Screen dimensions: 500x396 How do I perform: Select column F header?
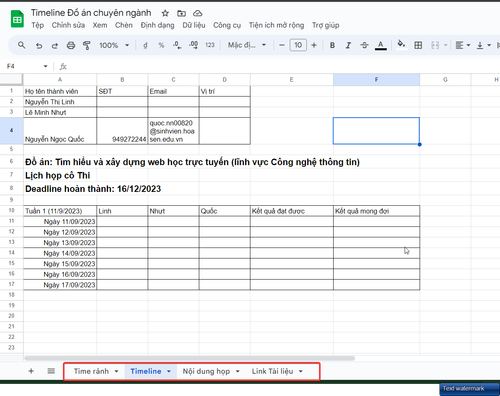[376, 80]
